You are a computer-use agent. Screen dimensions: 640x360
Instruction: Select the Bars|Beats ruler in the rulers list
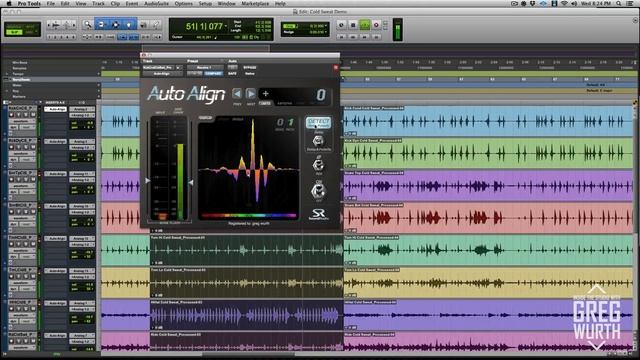(x=21, y=80)
